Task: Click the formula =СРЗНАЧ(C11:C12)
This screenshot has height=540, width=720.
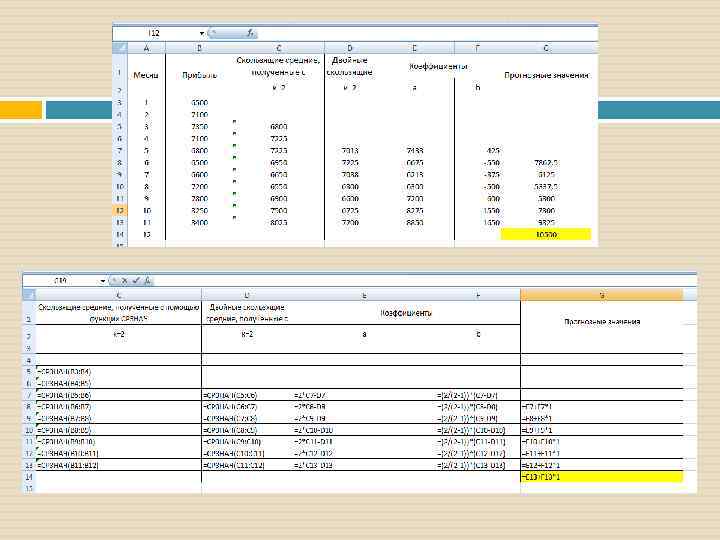Action: 233,465
